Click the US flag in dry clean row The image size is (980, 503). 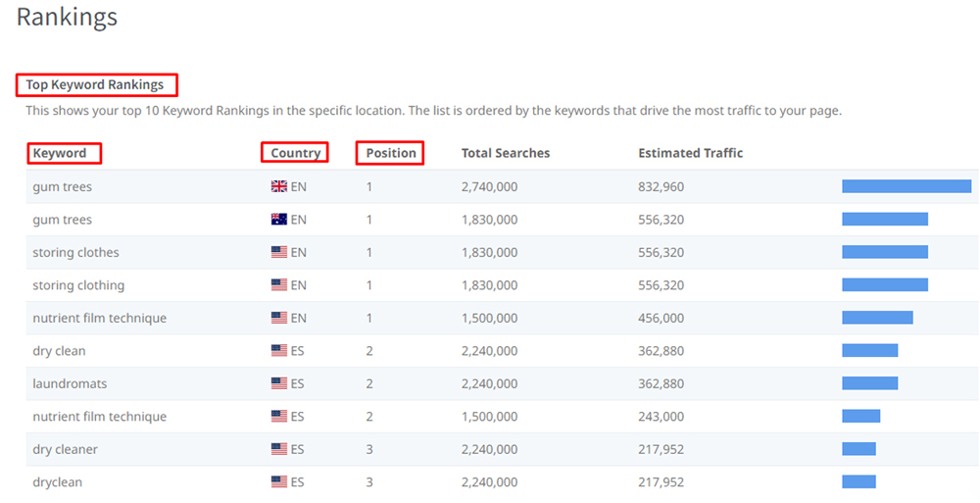(x=279, y=351)
